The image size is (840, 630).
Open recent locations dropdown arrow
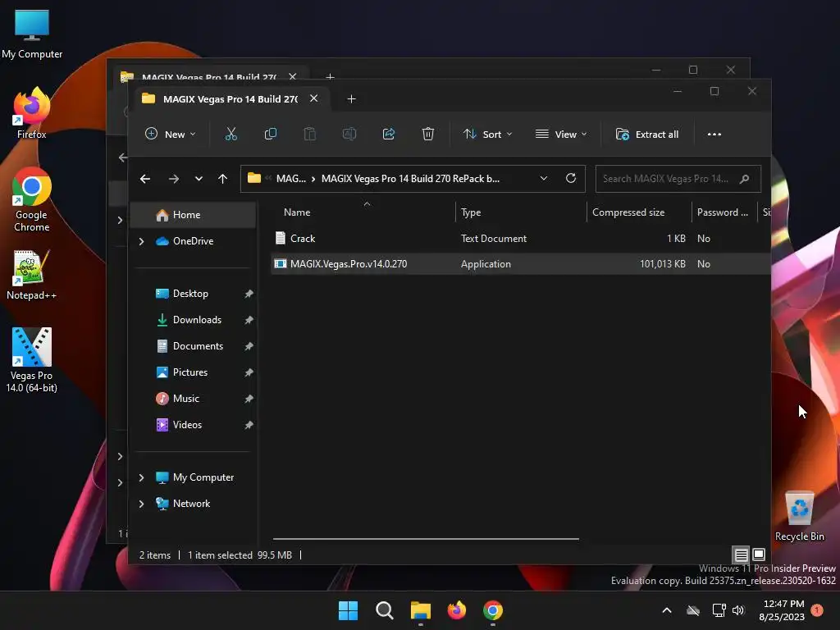199,179
